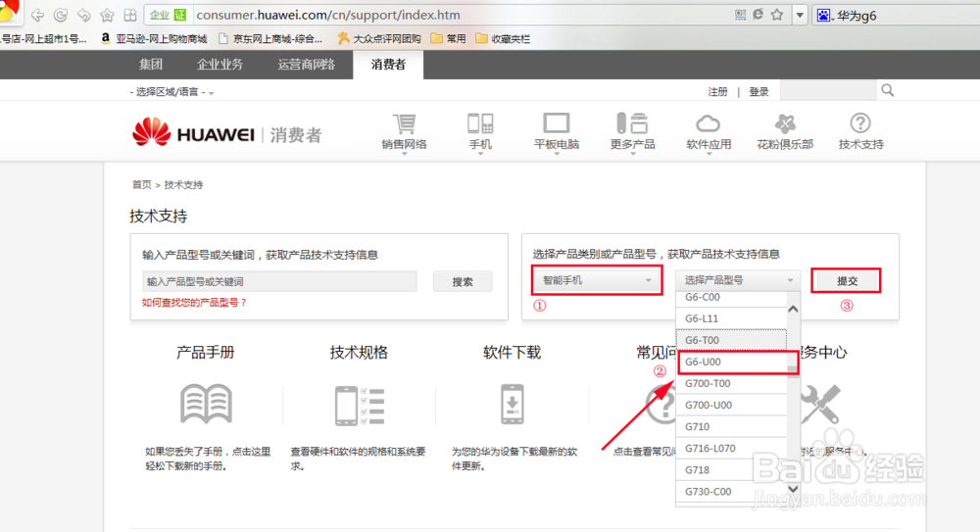Viewport: 980px width, 532px height.
Task: Select G6-C00 in model list
Action: [x=731, y=298]
